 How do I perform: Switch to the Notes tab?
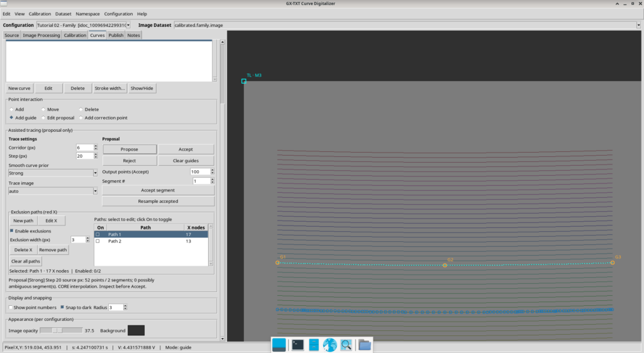pyautogui.click(x=133, y=35)
